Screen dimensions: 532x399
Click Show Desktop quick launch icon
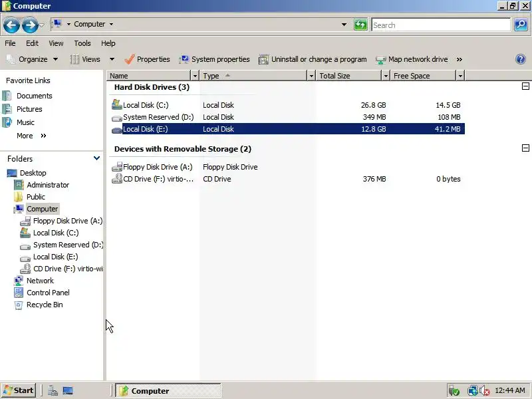[68, 391]
